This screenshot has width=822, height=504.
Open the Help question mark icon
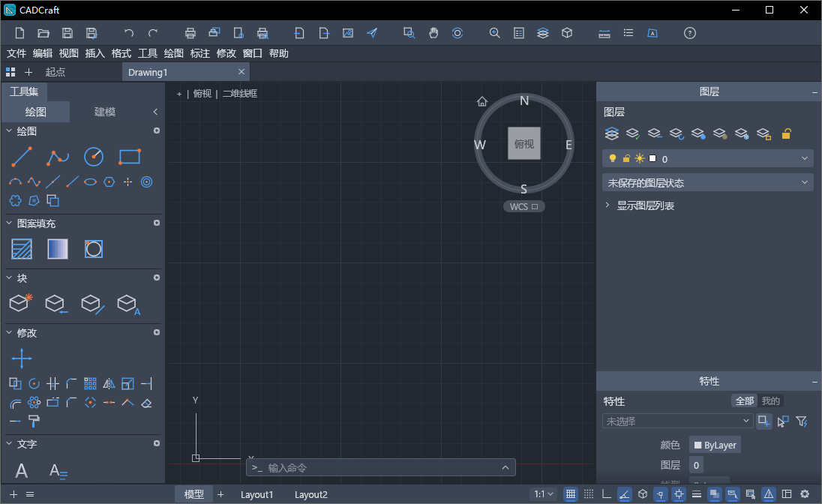pyautogui.click(x=690, y=33)
